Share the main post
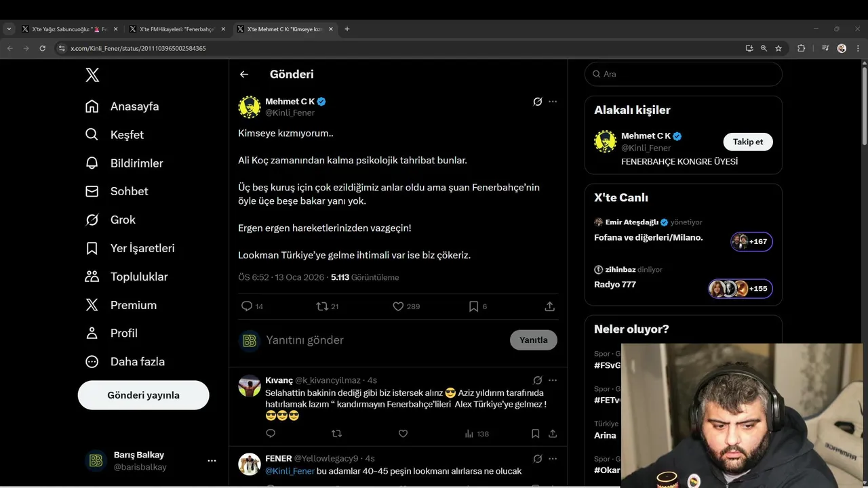This screenshot has width=868, height=488. click(550, 306)
